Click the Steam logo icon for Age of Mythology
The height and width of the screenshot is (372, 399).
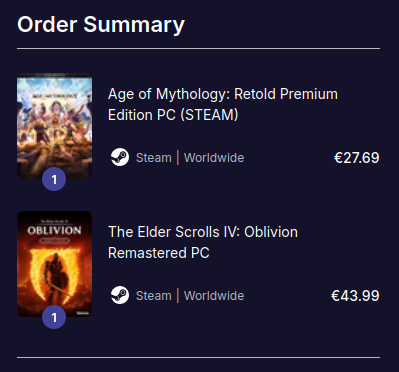pos(120,157)
